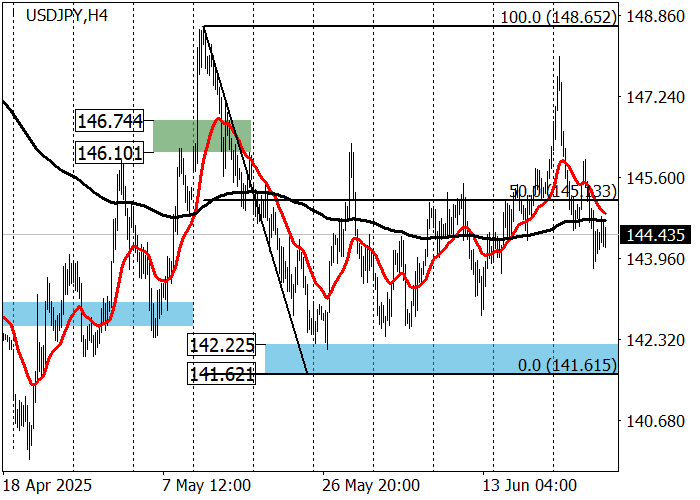Click the 18 Apr 2025 date label

pyautogui.click(x=49, y=485)
